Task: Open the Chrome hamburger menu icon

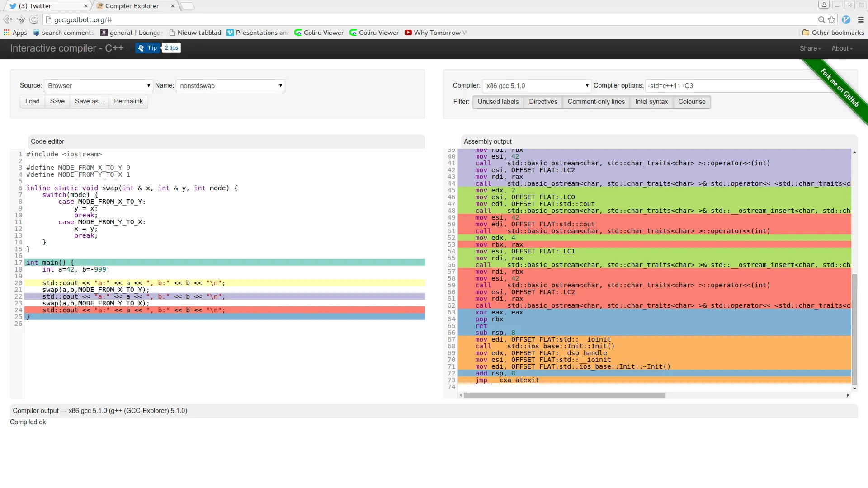Action: 861,19
